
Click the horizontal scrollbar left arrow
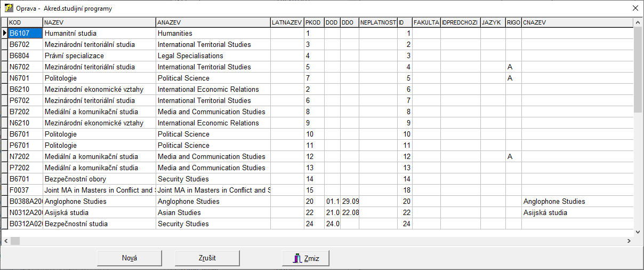(x=5, y=241)
